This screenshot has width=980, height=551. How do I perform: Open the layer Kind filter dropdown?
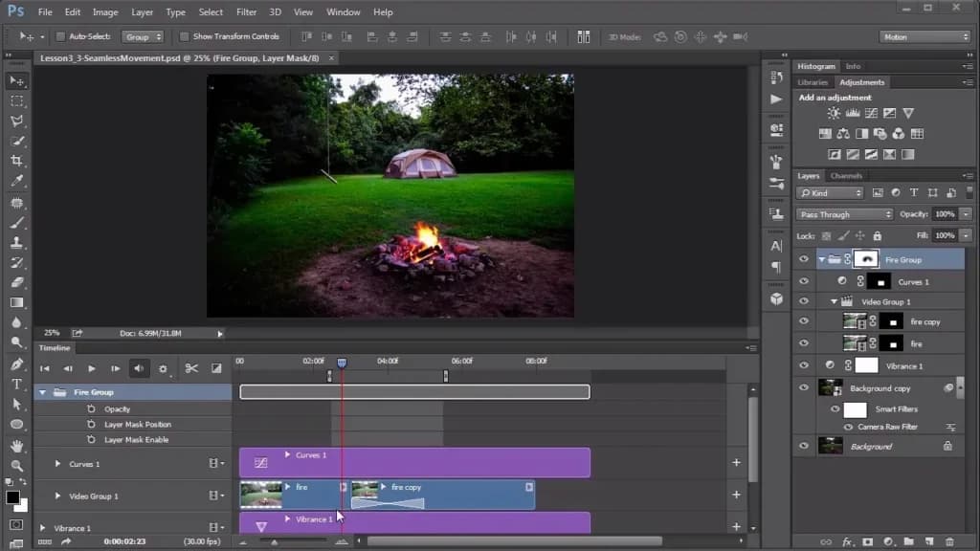click(x=830, y=193)
